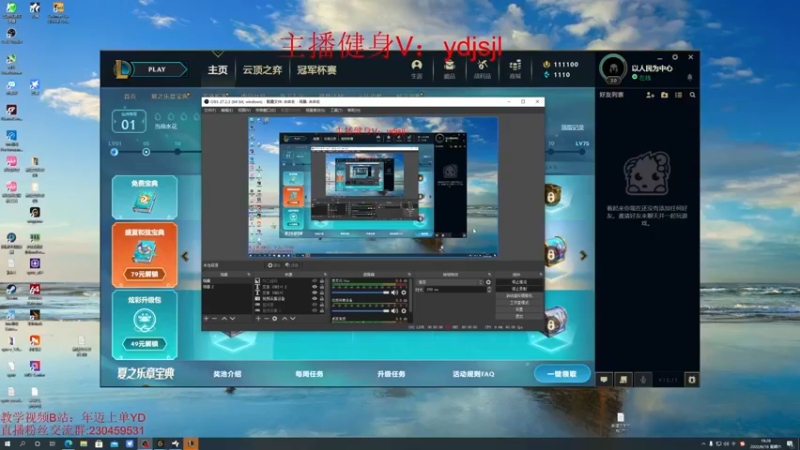
Task: Open the first menu in OBS menu bar
Action: (x=210, y=110)
